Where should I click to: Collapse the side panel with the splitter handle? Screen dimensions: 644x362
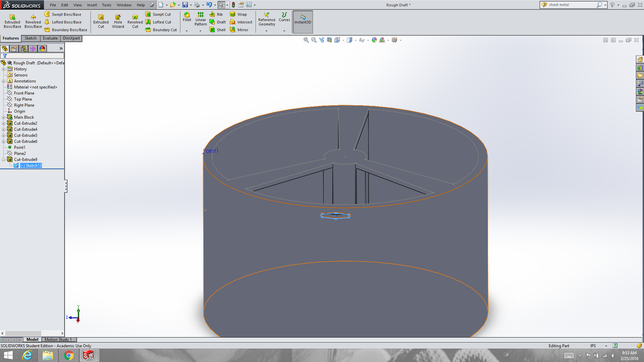(x=66, y=186)
